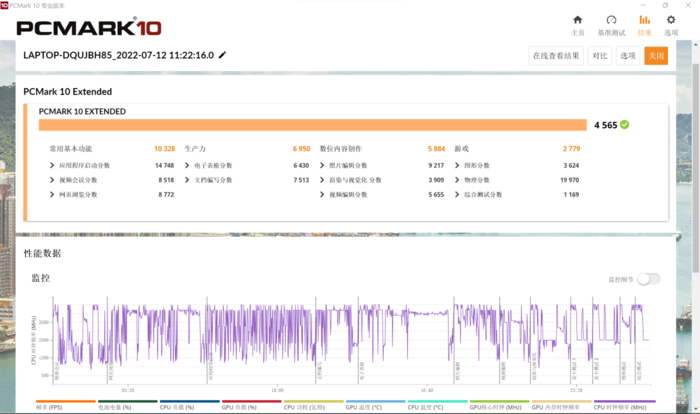
Task: Expand the 视频编辑分数 row
Action: tap(322, 194)
